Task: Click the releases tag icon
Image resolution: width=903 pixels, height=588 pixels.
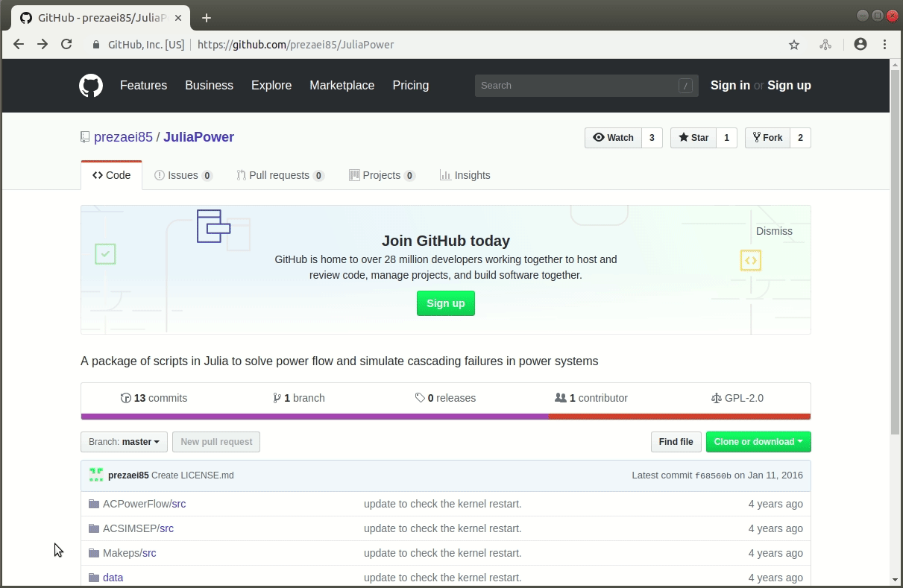Action: coord(420,398)
